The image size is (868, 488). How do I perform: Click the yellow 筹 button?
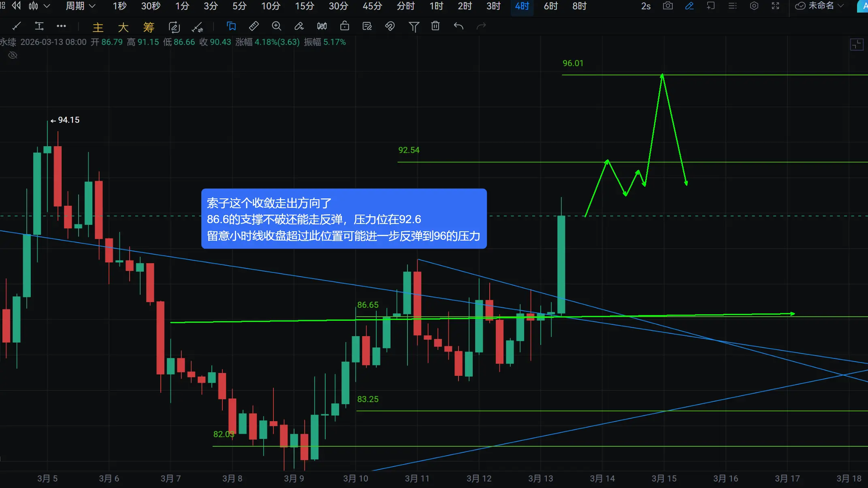149,27
